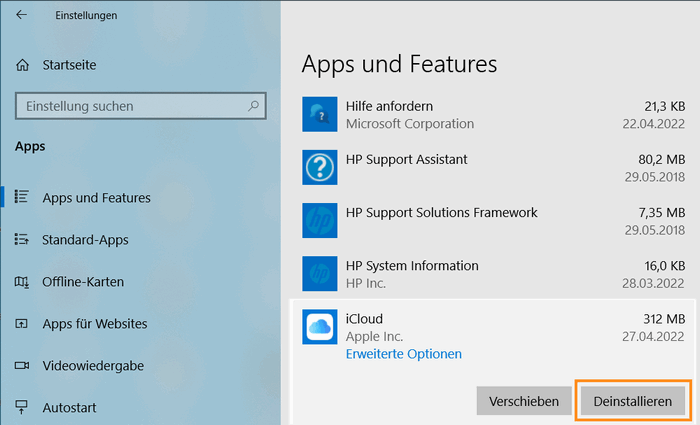700x425 pixels.
Task: Click the back arrow in Einstellungen
Action: click(21, 15)
